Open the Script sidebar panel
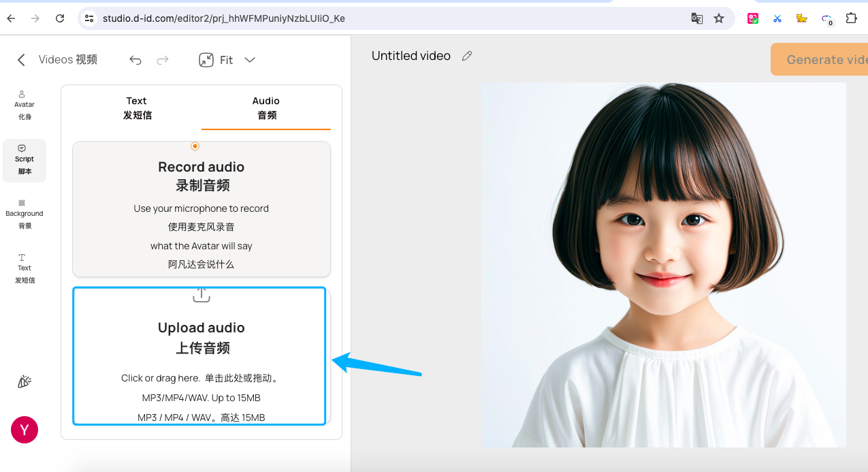Screen dimensions: 868x472 click(x=25, y=160)
